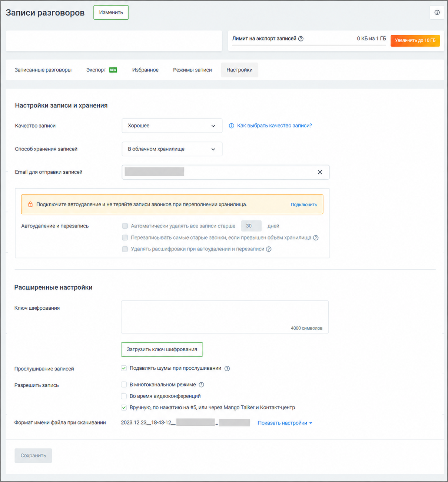
Task: Switch to Экспорт tab
Action: (x=102, y=70)
